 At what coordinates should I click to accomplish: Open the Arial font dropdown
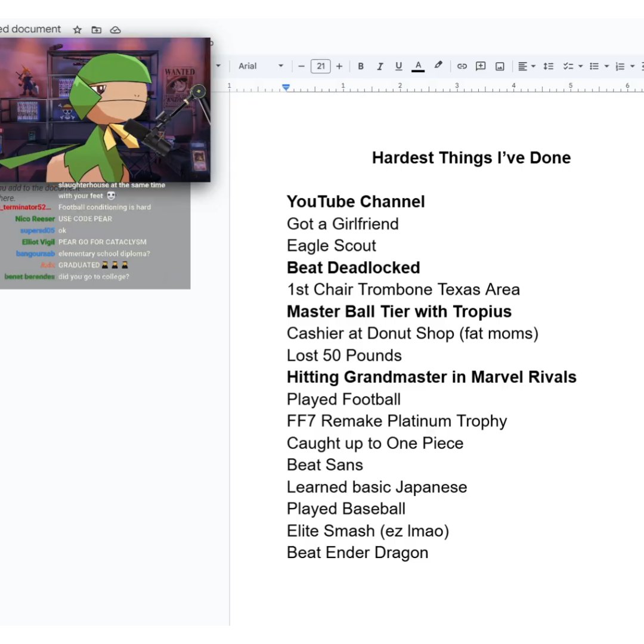(x=261, y=66)
